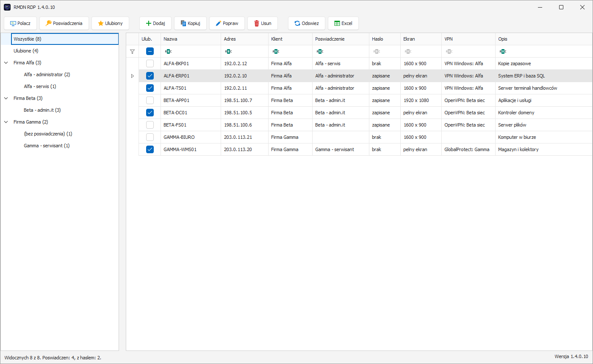Sort by the Nazwa column header
The height and width of the screenshot is (364, 593).
(x=191, y=39)
